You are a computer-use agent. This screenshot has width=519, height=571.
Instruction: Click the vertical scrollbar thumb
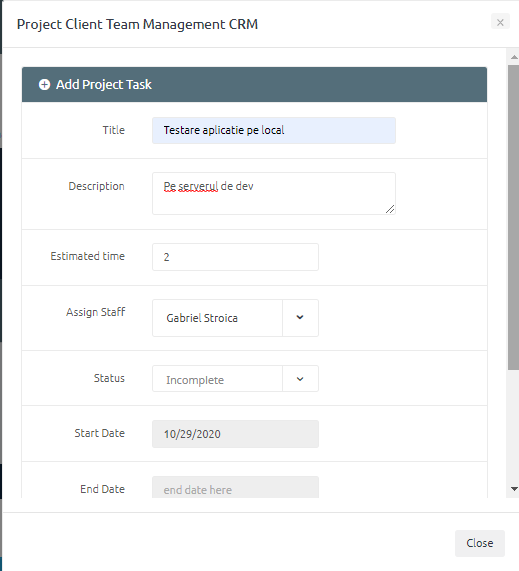(514, 217)
